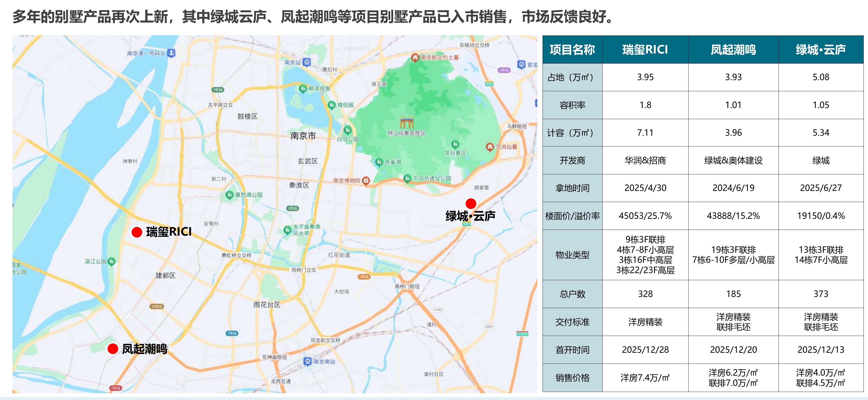This screenshot has width=868, height=400.
Task: Click the 莫愁湖公园 park icon
Action: pyautogui.click(x=229, y=195)
